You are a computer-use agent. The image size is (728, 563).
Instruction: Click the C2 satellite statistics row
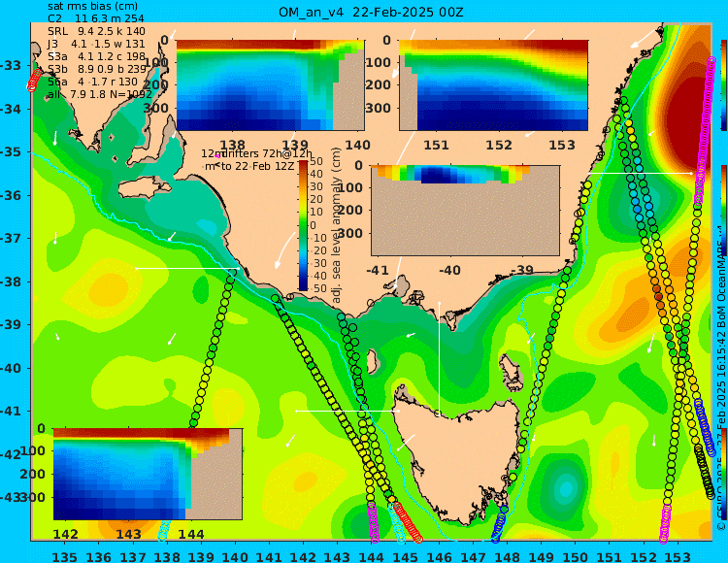pyautogui.click(x=96, y=18)
